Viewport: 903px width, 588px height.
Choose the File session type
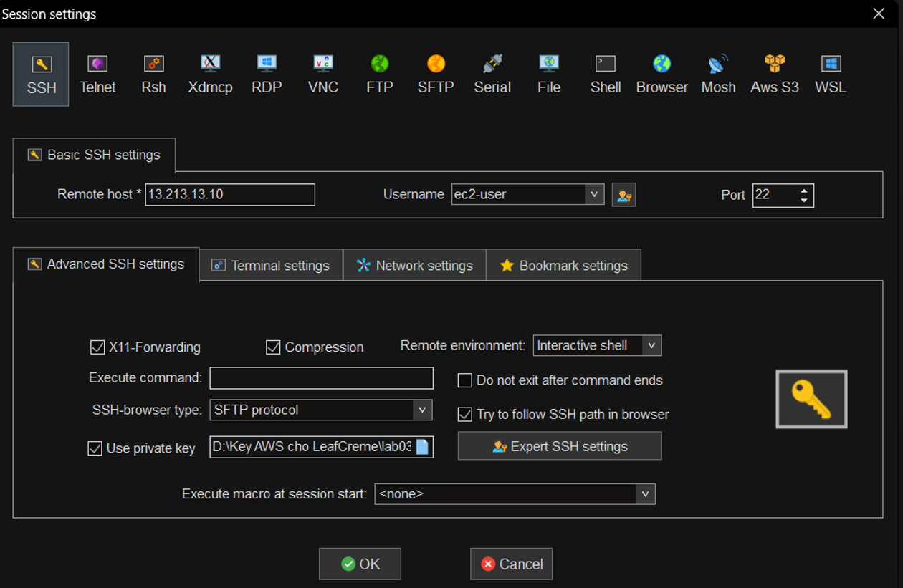[549, 74]
